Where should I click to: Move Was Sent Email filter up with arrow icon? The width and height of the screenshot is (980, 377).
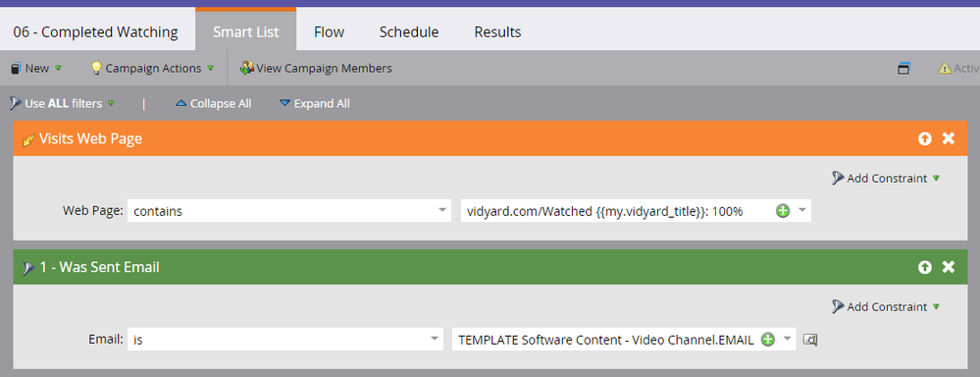point(924,268)
